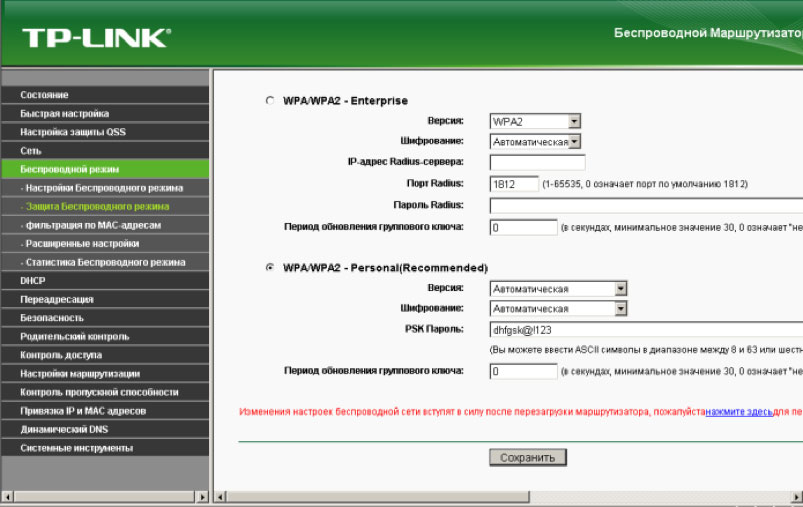
Task: Open DHCP menu item
Action: [105, 281]
